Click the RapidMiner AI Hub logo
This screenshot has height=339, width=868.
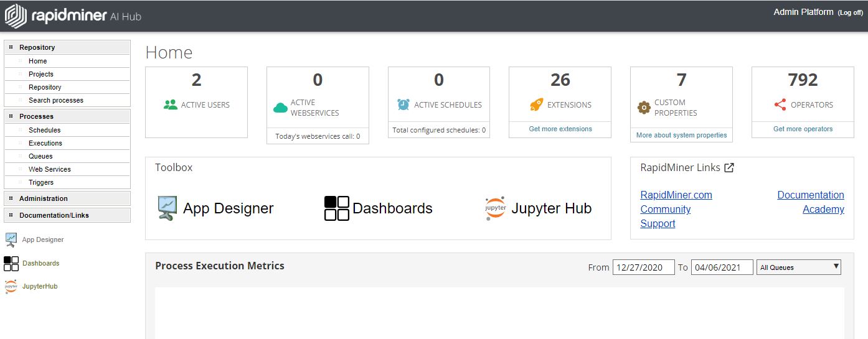[73, 16]
